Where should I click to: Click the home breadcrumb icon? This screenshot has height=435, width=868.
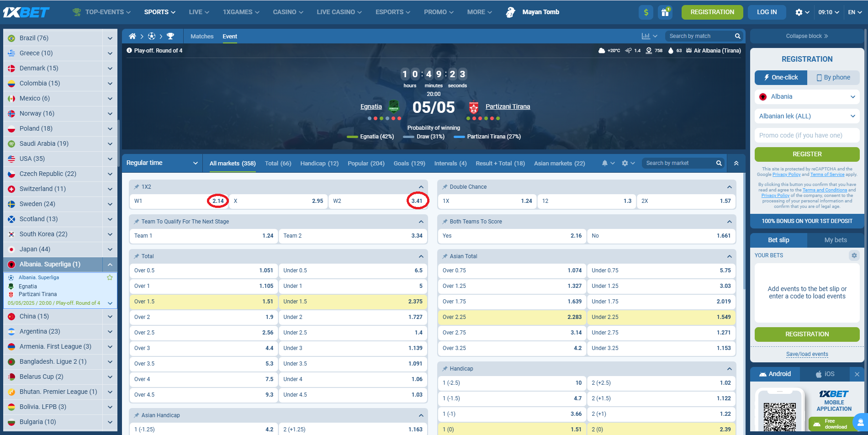coord(132,36)
